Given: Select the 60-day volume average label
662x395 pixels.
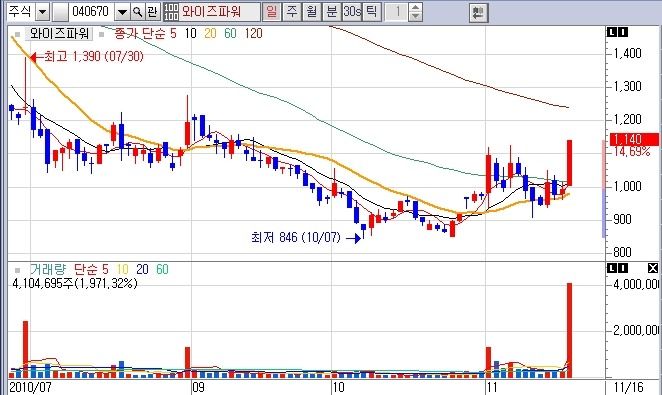Looking at the screenshot, I should (x=163, y=269).
